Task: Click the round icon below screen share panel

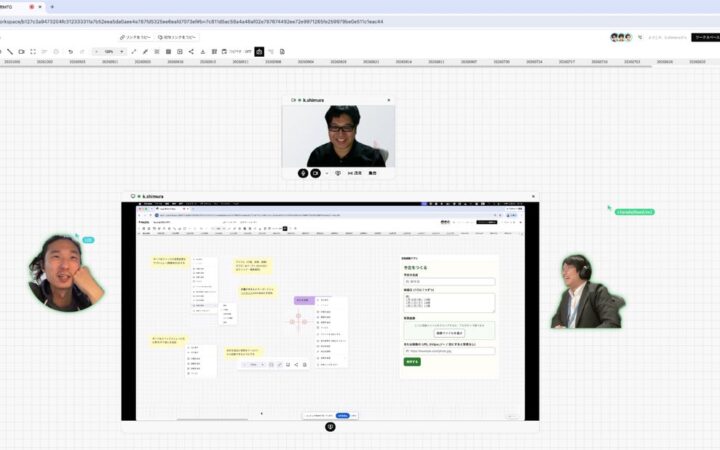Action: pos(330,427)
